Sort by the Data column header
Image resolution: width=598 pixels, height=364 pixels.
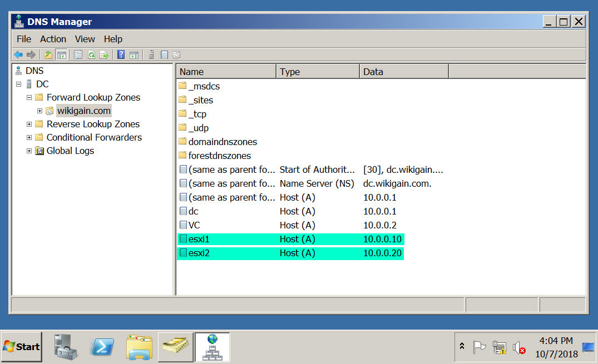coord(404,72)
